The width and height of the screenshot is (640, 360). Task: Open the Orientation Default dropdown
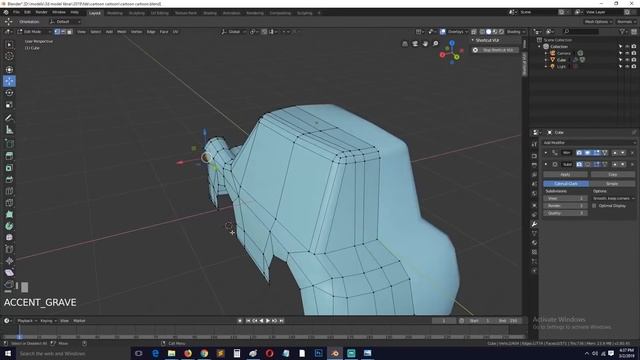point(64,22)
